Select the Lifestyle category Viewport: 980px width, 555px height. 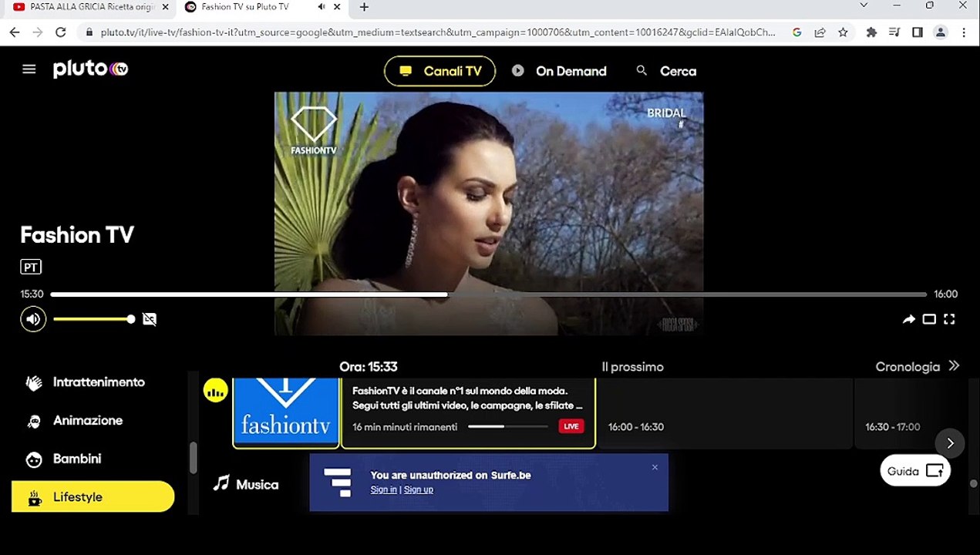(x=93, y=497)
